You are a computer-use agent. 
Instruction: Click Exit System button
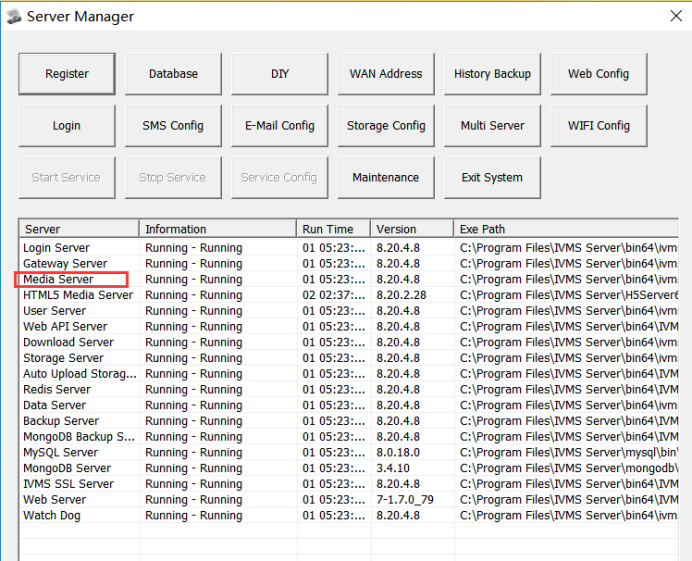(493, 177)
